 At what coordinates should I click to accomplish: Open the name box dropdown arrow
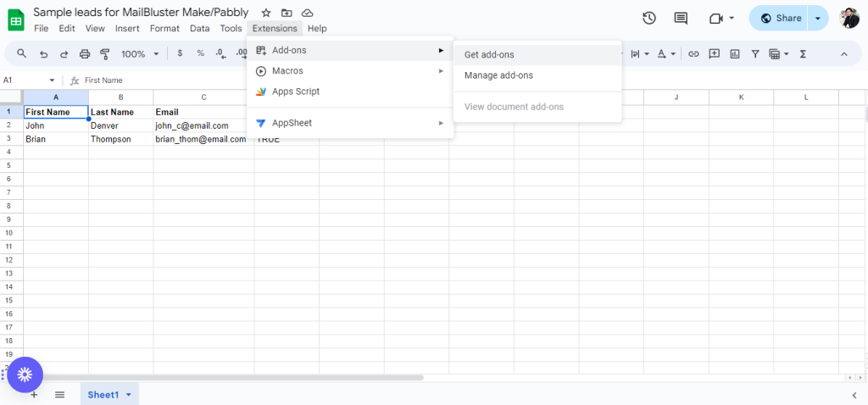click(52, 80)
